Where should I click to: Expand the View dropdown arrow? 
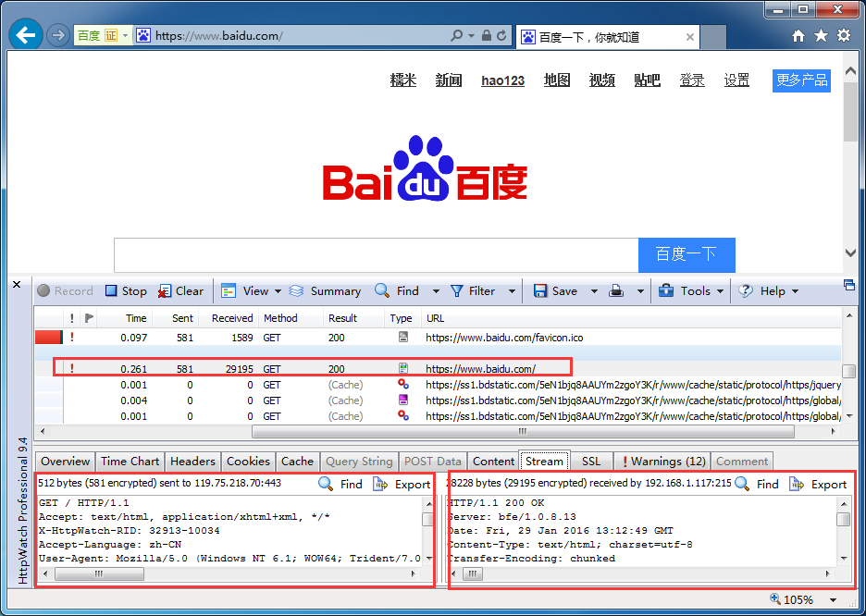coord(278,290)
